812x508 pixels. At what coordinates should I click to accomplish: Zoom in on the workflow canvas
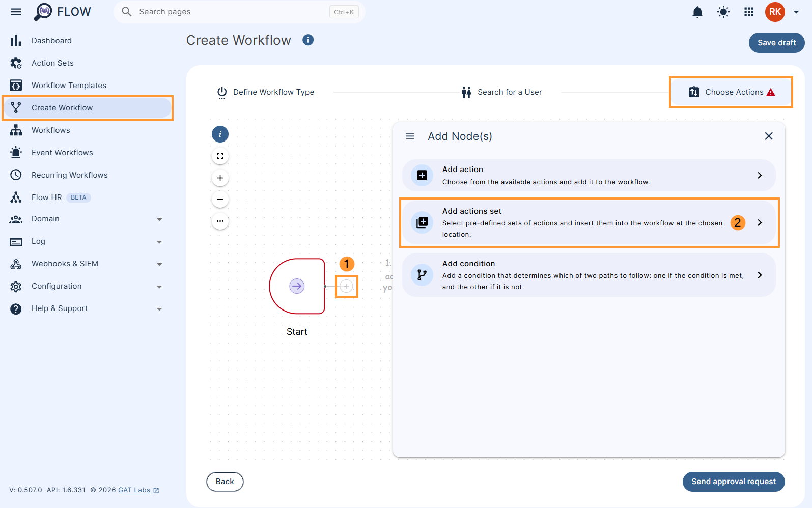220,178
